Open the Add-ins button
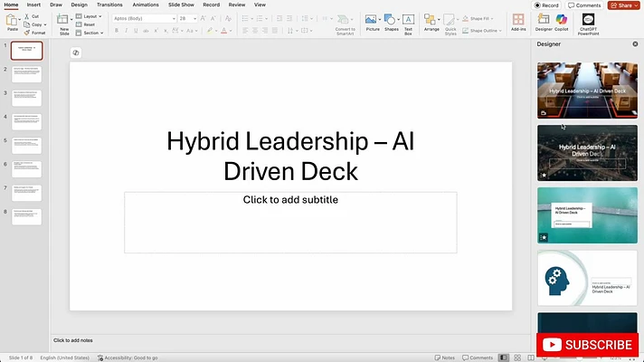Viewport: 644px width, 362px height. 518,23
